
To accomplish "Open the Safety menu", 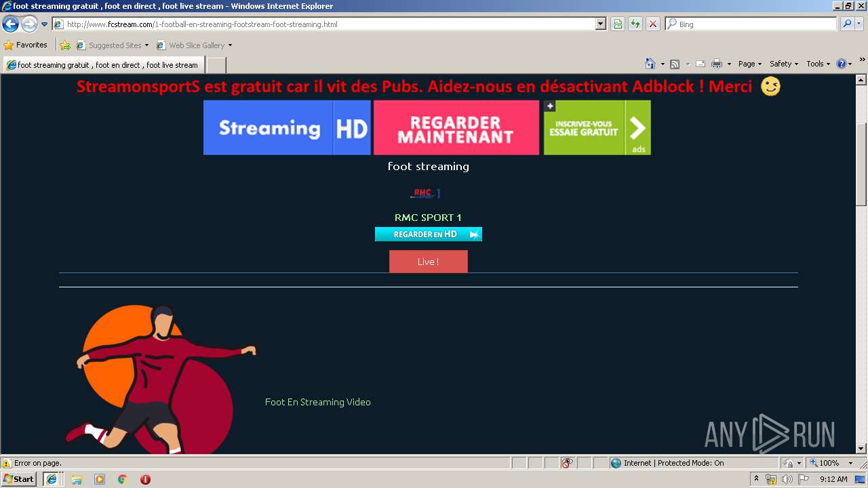I will coord(784,64).
